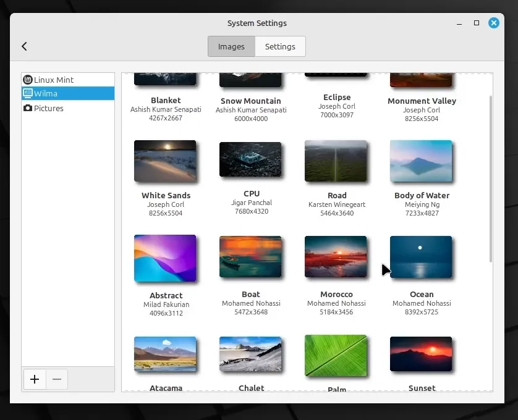Pick the Abstract wallpaper by Milad Fakurian

point(165,258)
